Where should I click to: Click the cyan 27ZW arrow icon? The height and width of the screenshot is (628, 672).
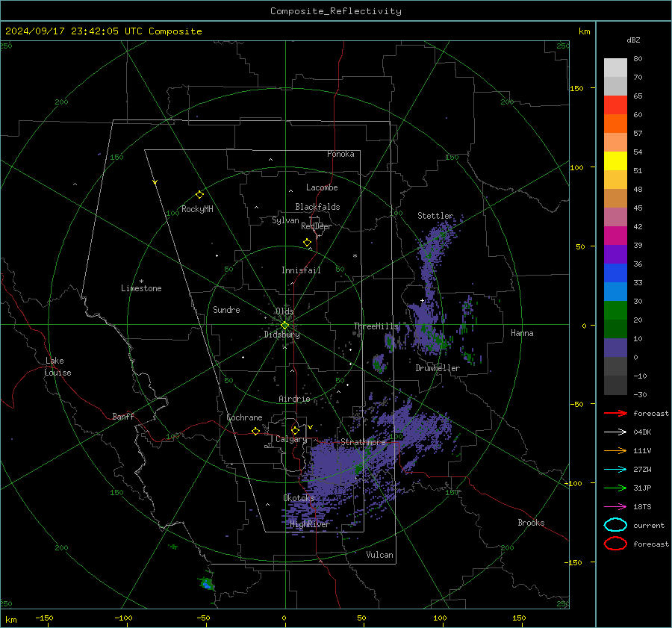[615, 470]
